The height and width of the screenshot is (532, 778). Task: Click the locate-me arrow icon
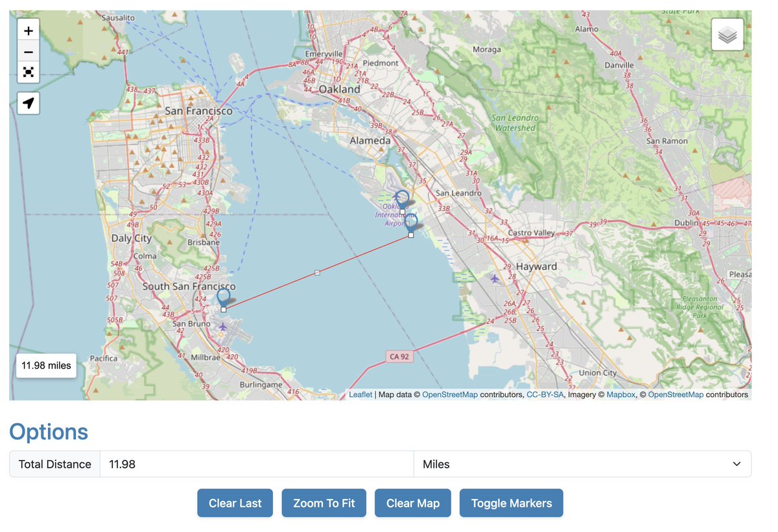pyautogui.click(x=29, y=103)
